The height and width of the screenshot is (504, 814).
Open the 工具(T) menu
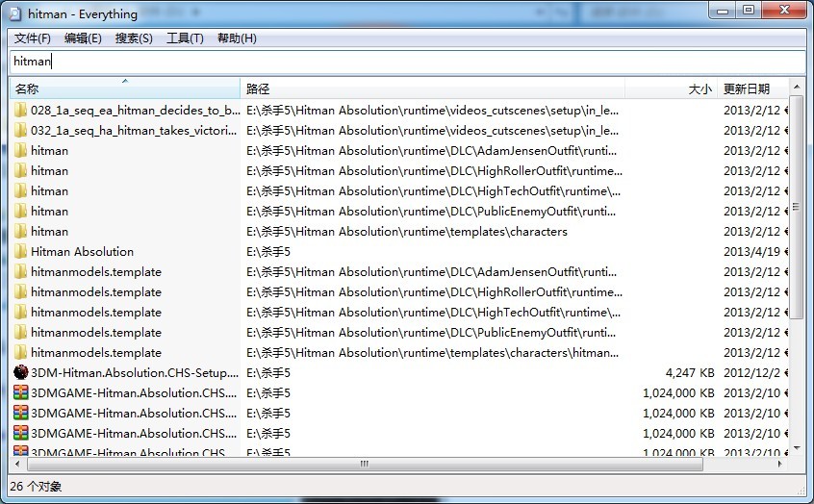(185, 38)
